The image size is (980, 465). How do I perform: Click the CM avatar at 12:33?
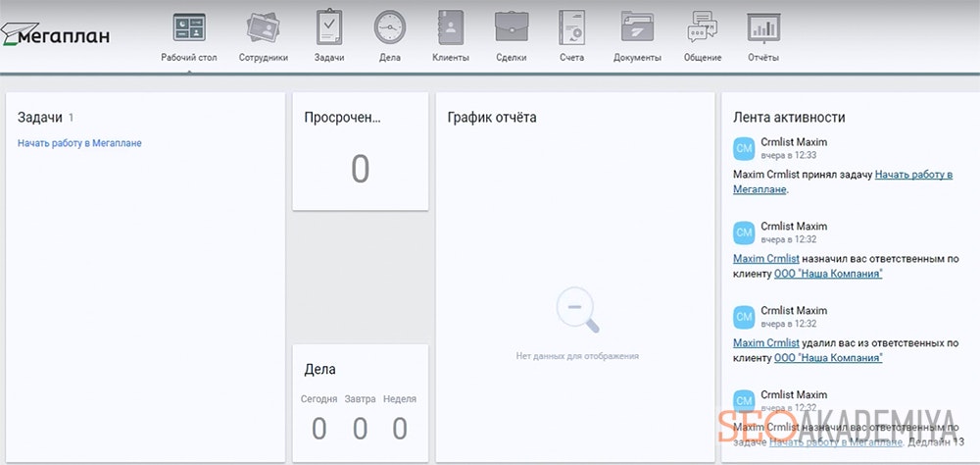pos(744,148)
